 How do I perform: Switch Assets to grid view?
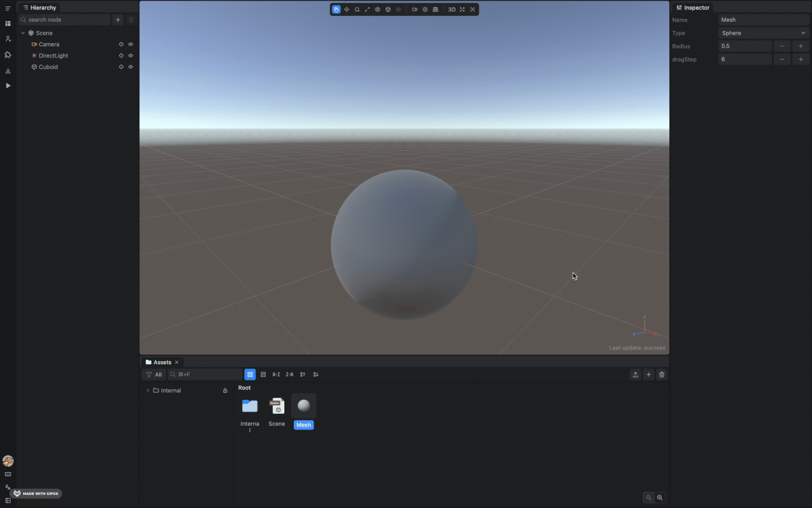click(x=250, y=375)
